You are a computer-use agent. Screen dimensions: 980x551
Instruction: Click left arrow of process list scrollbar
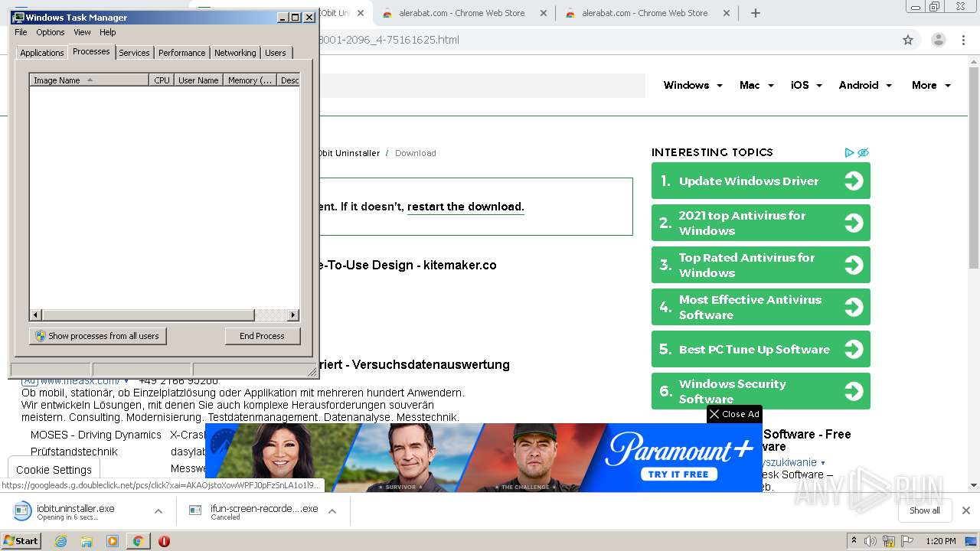pos(35,315)
